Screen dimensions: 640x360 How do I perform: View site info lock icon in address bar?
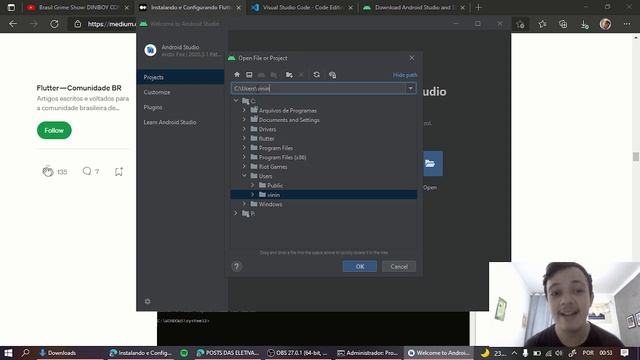pos(78,24)
